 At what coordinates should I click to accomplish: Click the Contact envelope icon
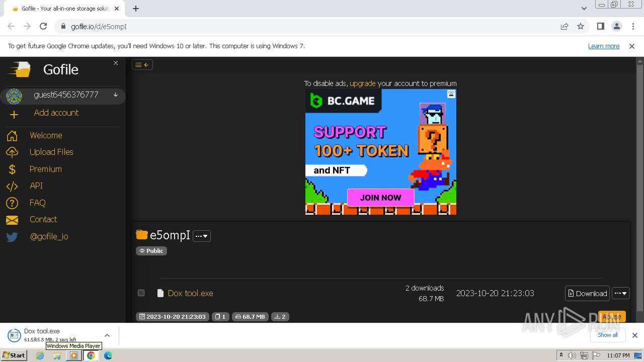click(x=12, y=220)
